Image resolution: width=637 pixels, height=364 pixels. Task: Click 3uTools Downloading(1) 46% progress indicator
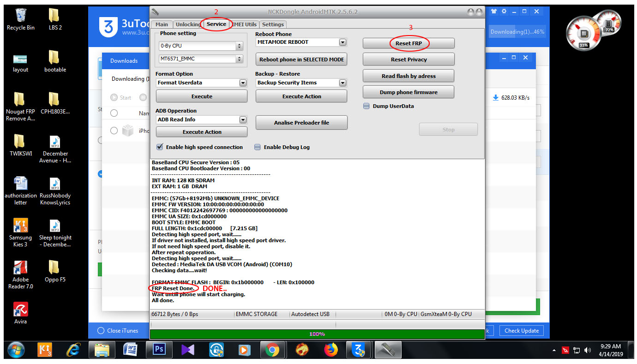(x=517, y=32)
